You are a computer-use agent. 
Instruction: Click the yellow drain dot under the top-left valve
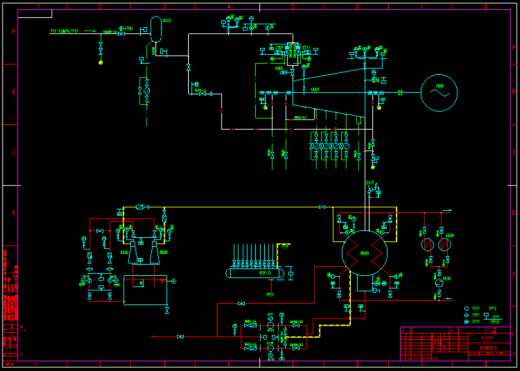(x=101, y=62)
